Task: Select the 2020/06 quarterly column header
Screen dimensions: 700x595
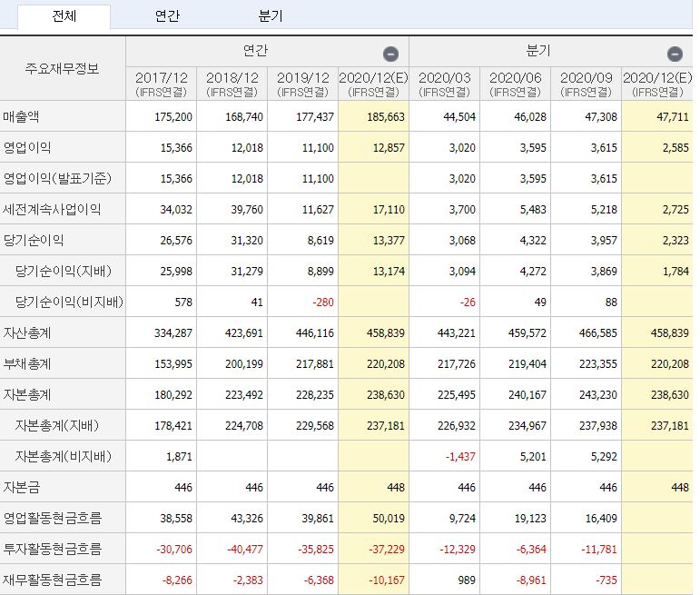Action: (515, 84)
